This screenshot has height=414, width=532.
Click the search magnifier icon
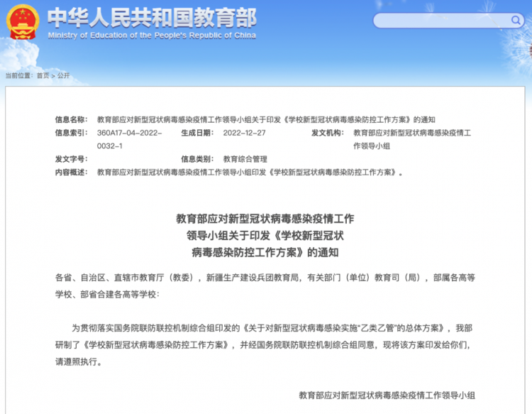pos(516,21)
